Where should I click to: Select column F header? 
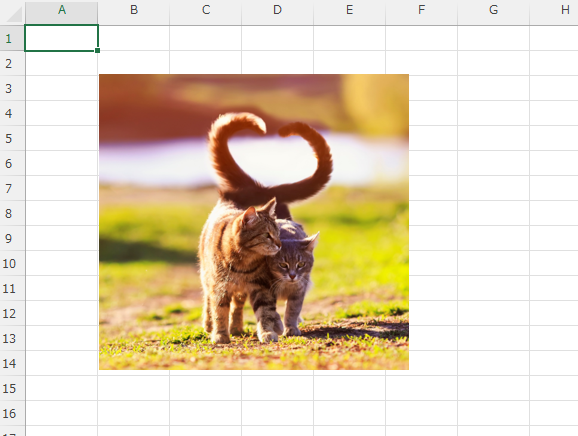pos(421,10)
